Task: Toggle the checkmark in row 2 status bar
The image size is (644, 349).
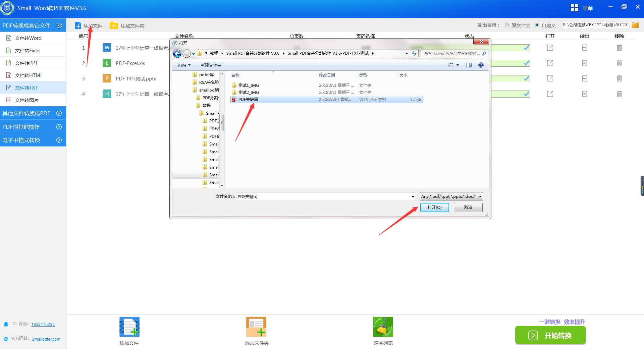Action: click(x=526, y=63)
